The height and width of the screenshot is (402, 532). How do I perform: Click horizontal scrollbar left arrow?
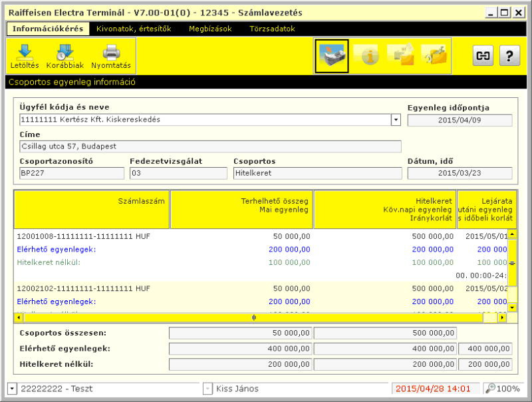click(x=19, y=317)
